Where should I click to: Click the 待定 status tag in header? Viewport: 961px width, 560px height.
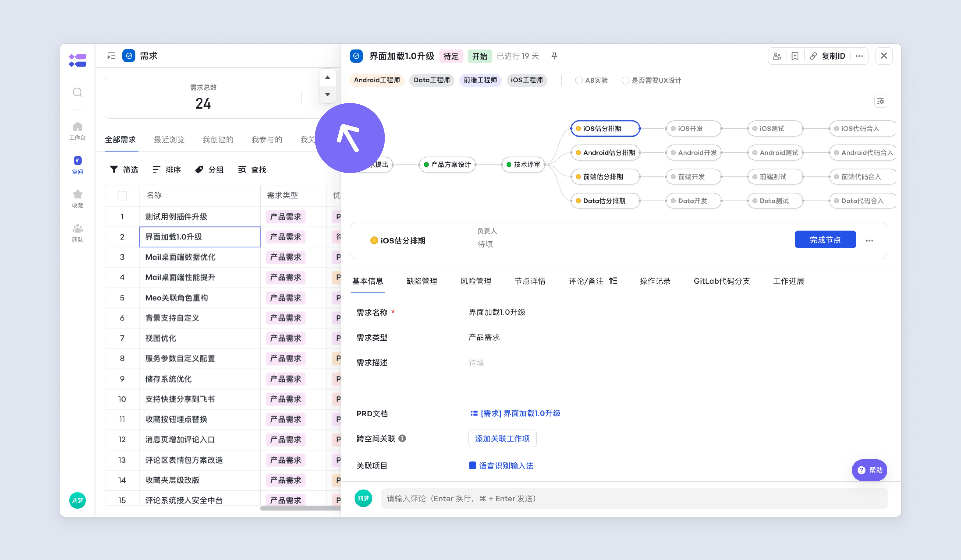pos(451,56)
